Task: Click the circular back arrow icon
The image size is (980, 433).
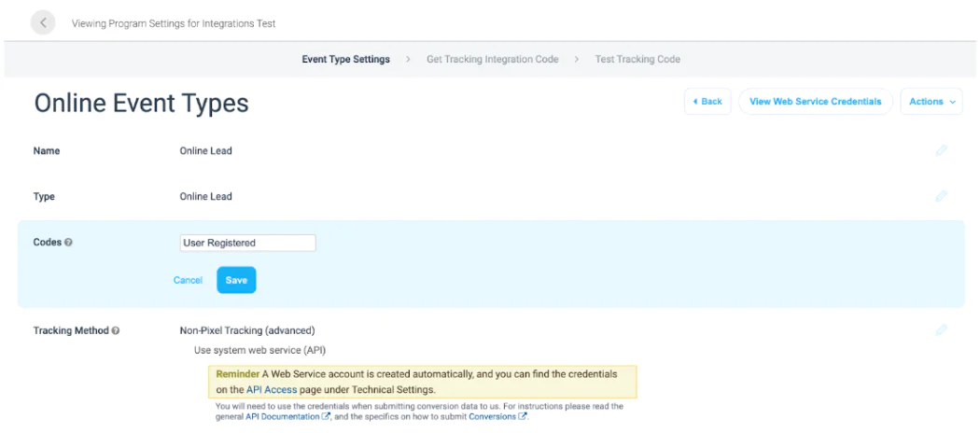Action: coord(43,23)
